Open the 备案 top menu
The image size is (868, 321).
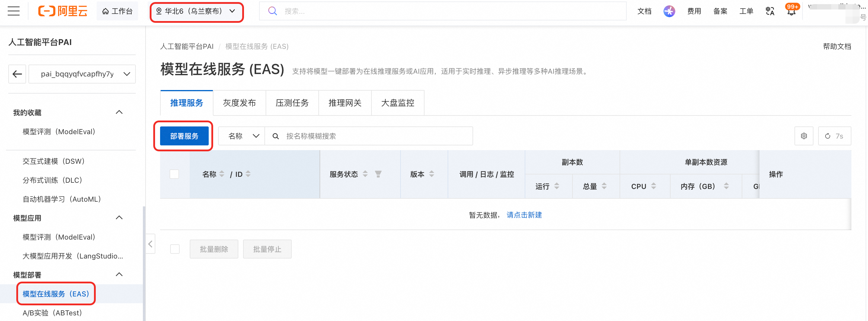coord(720,11)
